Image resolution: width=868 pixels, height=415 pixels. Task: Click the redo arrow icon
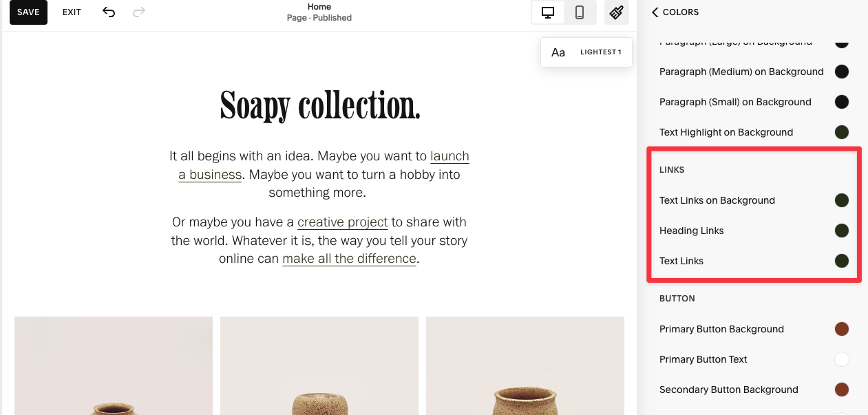[139, 12]
